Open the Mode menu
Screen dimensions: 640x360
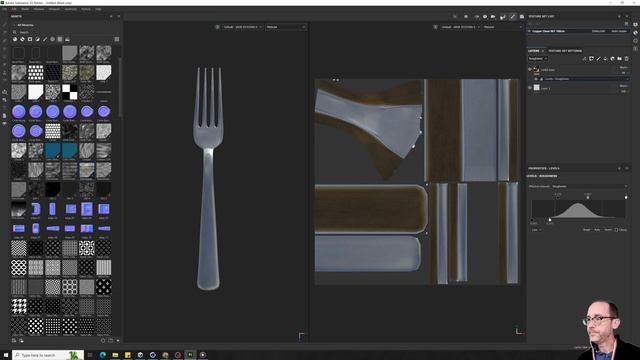tap(25, 9)
